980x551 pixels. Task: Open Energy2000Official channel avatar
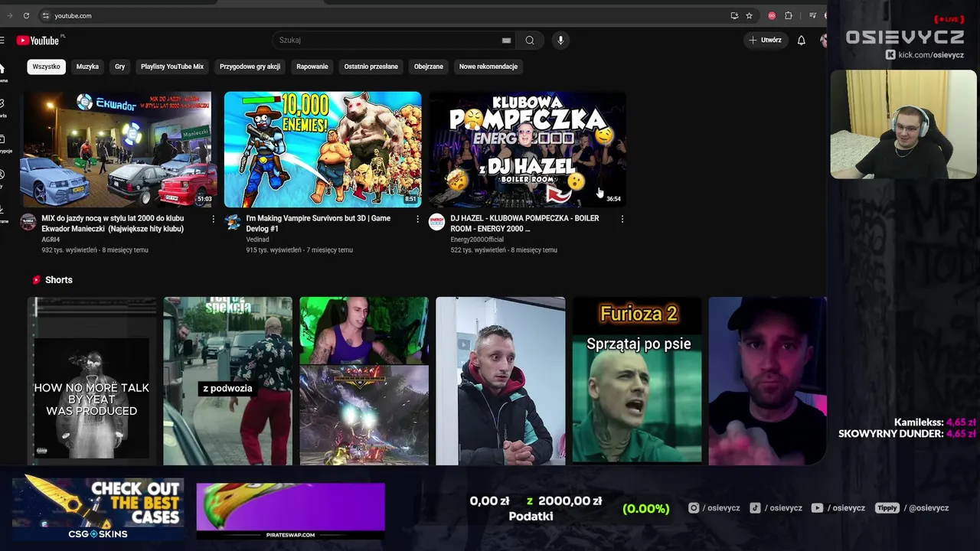[x=437, y=222]
